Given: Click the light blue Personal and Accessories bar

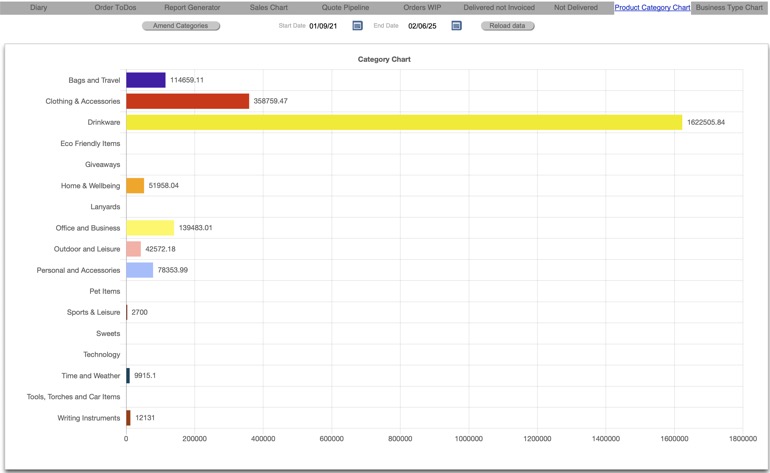Looking at the screenshot, I should (139, 270).
